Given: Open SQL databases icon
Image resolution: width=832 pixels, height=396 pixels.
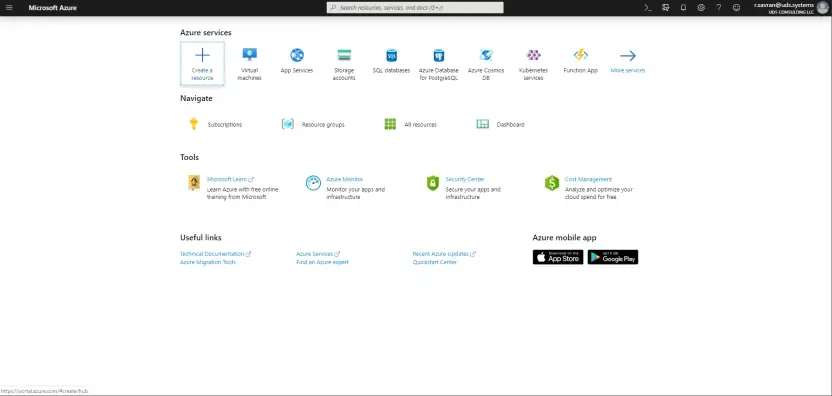Looking at the screenshot, I should pyautogui.click(x=392, y=55).
